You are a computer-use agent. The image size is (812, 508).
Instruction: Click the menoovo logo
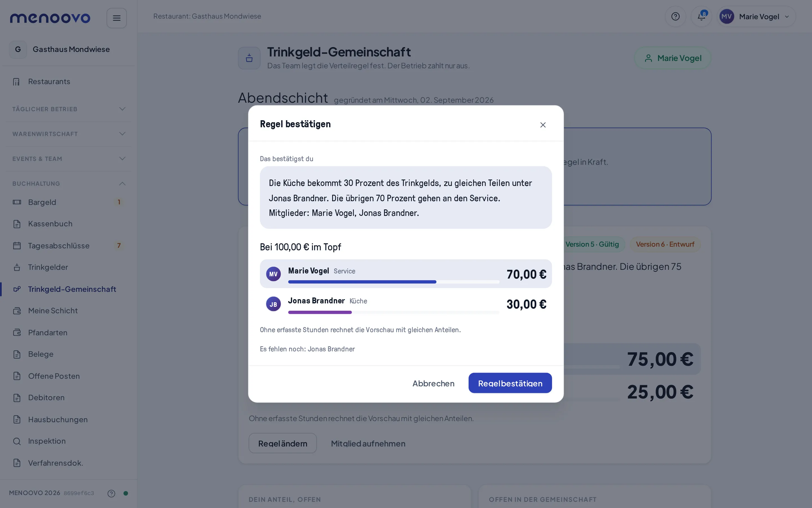(50, 18)
